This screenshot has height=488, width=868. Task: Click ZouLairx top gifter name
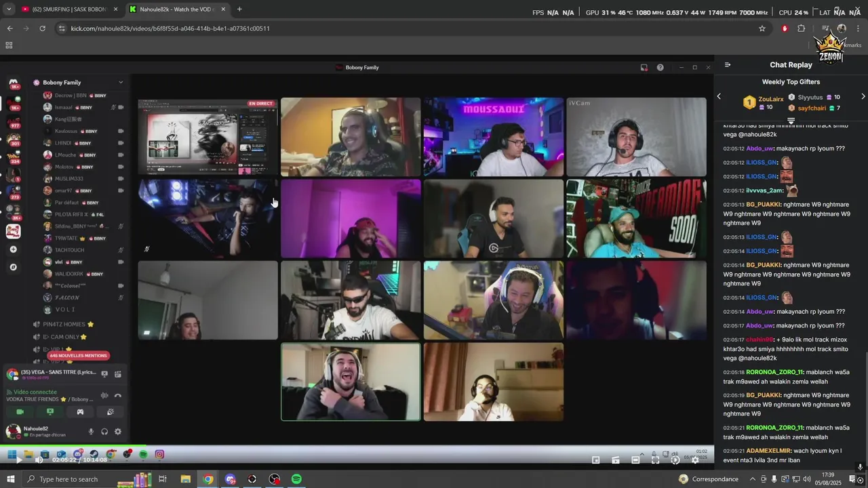[x=771, y=99]
